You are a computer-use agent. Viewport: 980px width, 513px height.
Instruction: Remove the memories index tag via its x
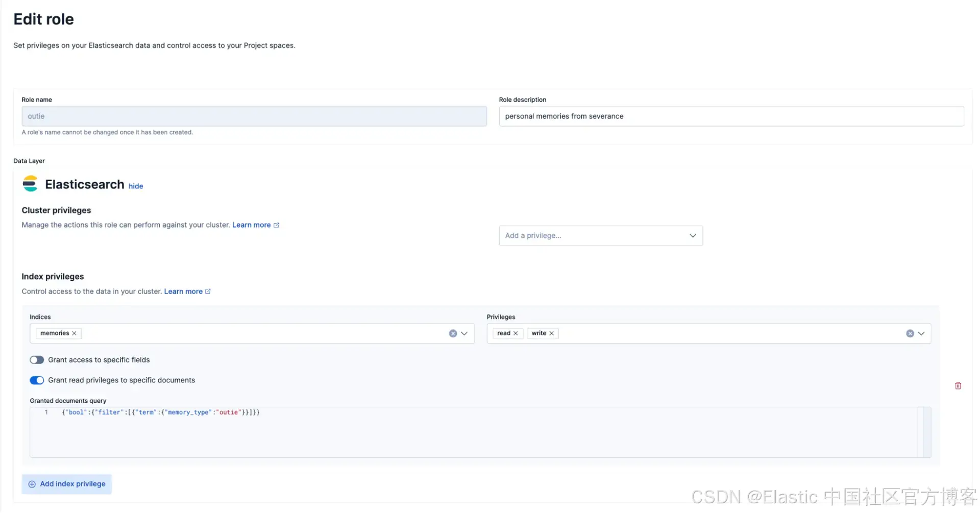coord(75,333)
